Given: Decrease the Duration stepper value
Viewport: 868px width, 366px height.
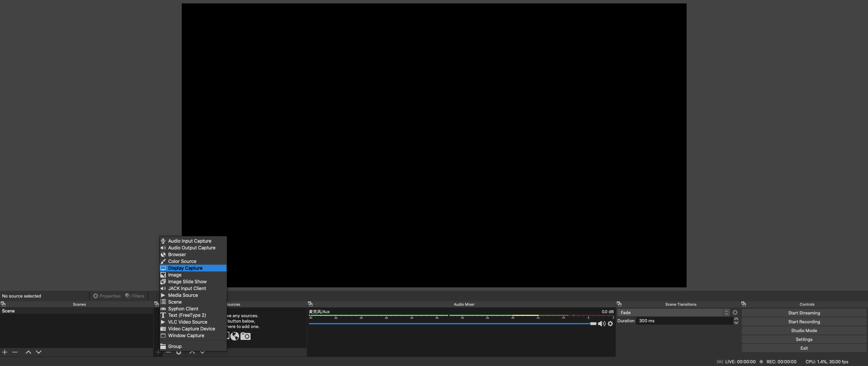Looking at the screenshot, I should (736, 323).
